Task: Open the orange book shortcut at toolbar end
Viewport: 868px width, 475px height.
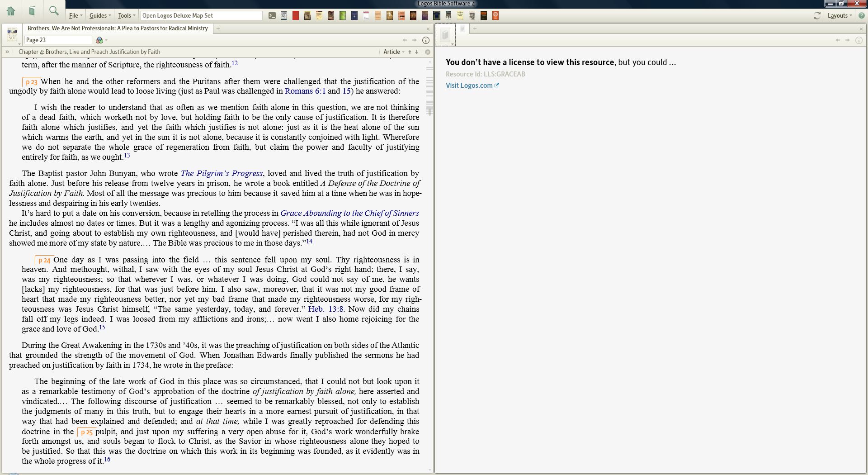Action: tap(495, 15)
